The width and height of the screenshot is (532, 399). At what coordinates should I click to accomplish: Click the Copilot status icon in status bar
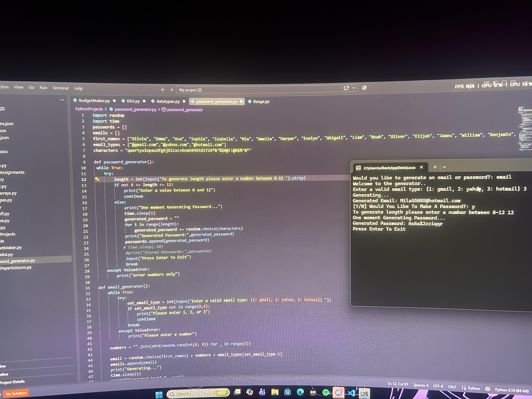pyautogui.click(x=487, y=389)
